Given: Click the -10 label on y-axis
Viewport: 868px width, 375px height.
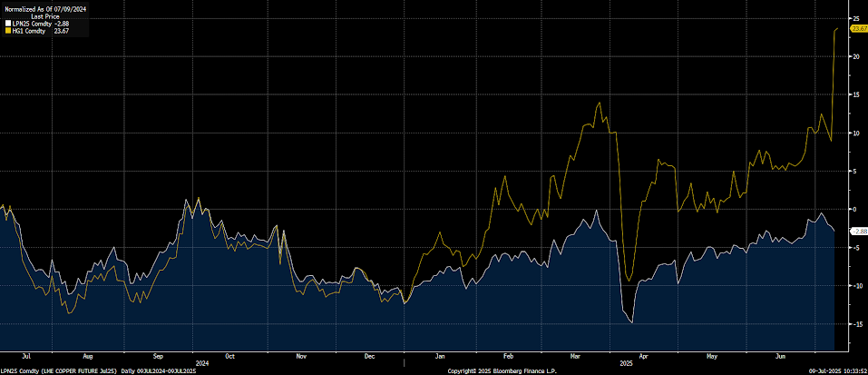Looking at the screenshot, I should (x=856, y=286).
